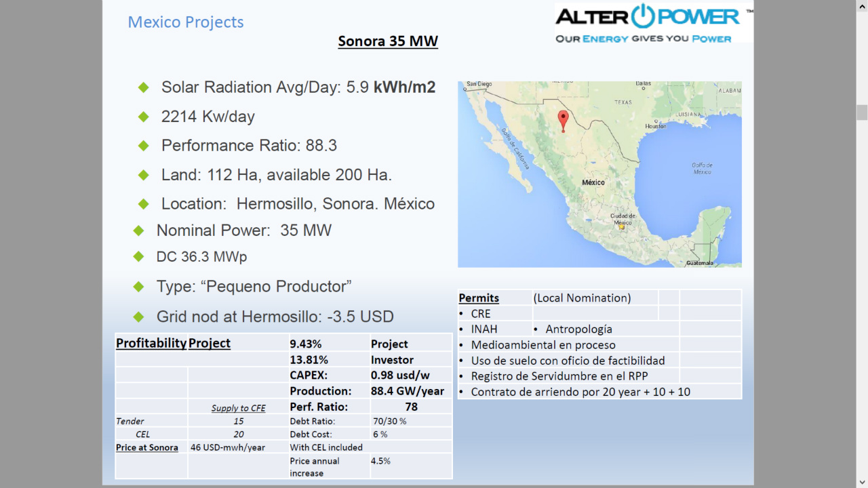The image size is (868, 488).
Task: Click the 'CEL' row label
Action: (142, 434)
